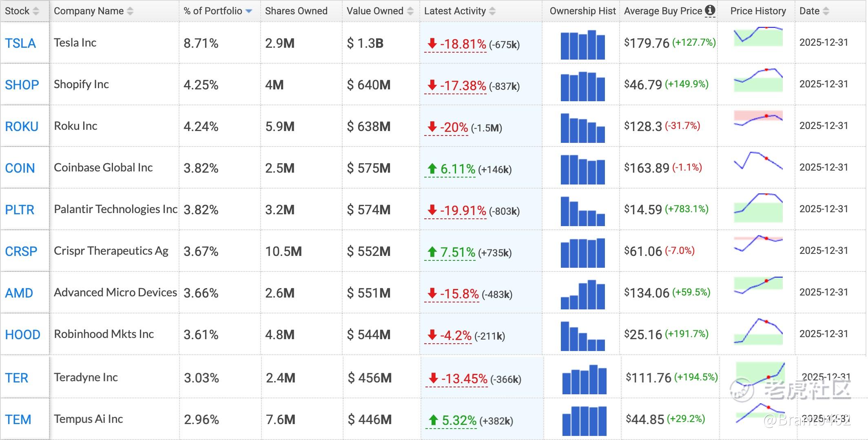The width and height of the screenshot is (868, 440).
Task: Click the red down arrow for Tesla activity
Action: pyautogui.click(x=432, y=43)
